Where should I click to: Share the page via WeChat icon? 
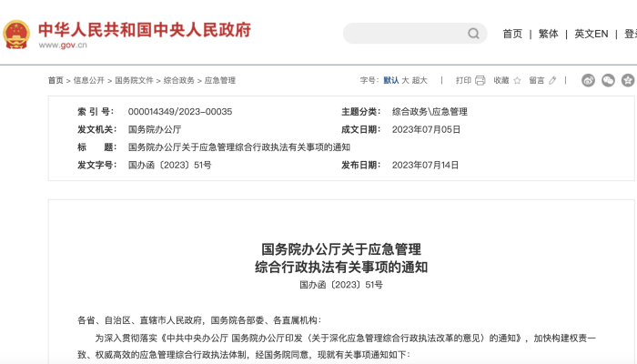pos(608,80)
